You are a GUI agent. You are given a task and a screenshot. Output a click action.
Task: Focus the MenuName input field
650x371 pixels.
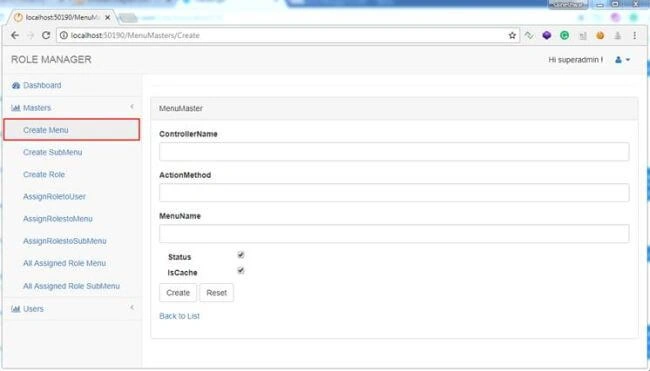394,234
